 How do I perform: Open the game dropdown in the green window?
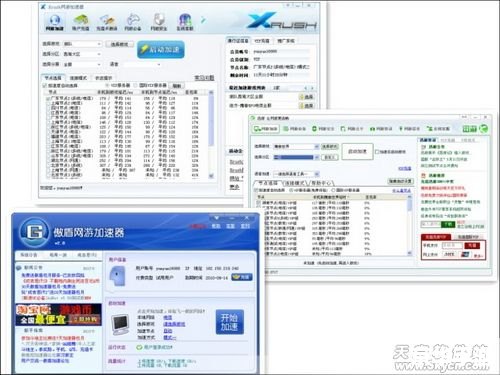click(296, 146)
